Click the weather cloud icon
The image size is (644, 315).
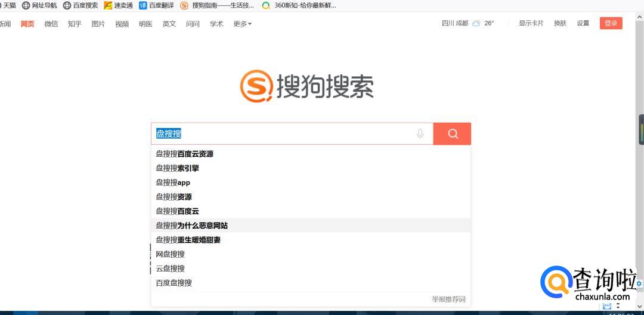(x=476, y=23)
